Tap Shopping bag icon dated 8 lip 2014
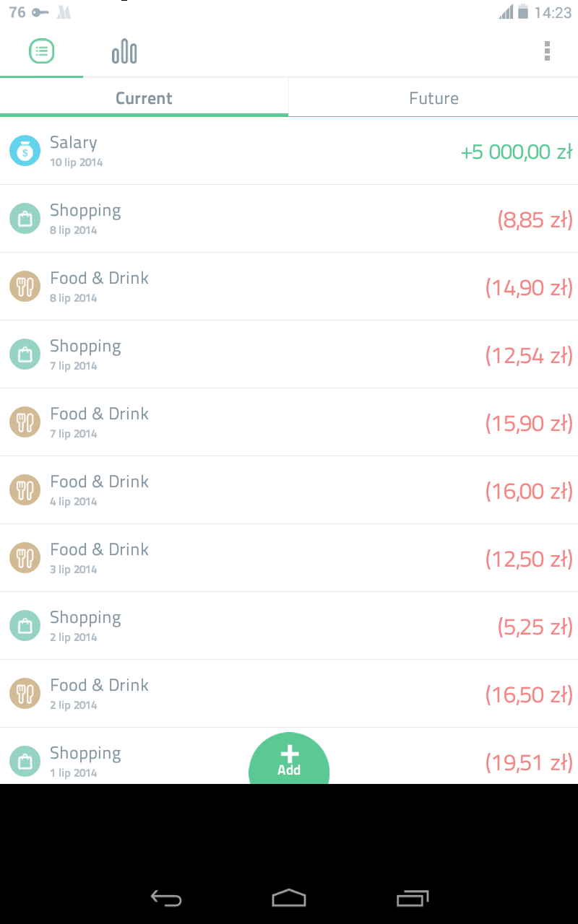Image resolution: width=578 pixels, height=924 pixels. click(x=25, y=219)
